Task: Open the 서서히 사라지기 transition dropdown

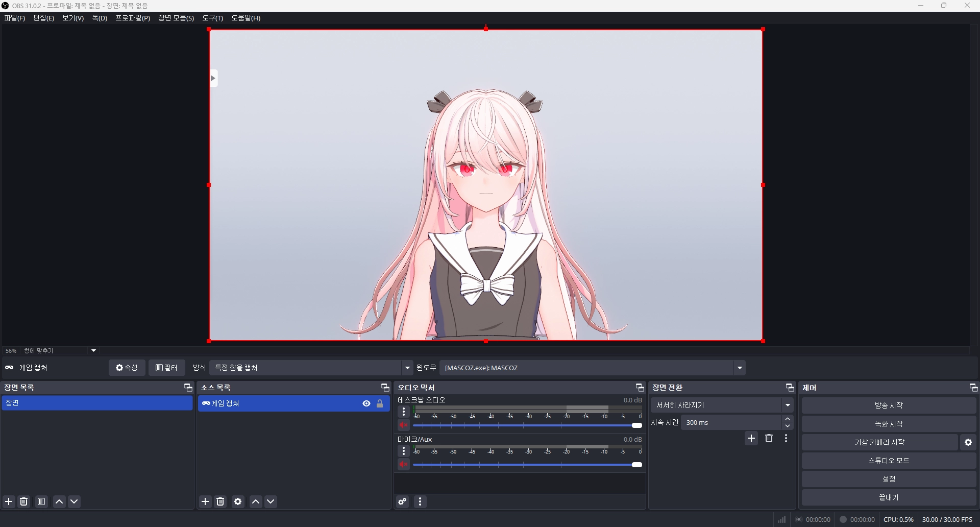Action: [x=722, y=405]
